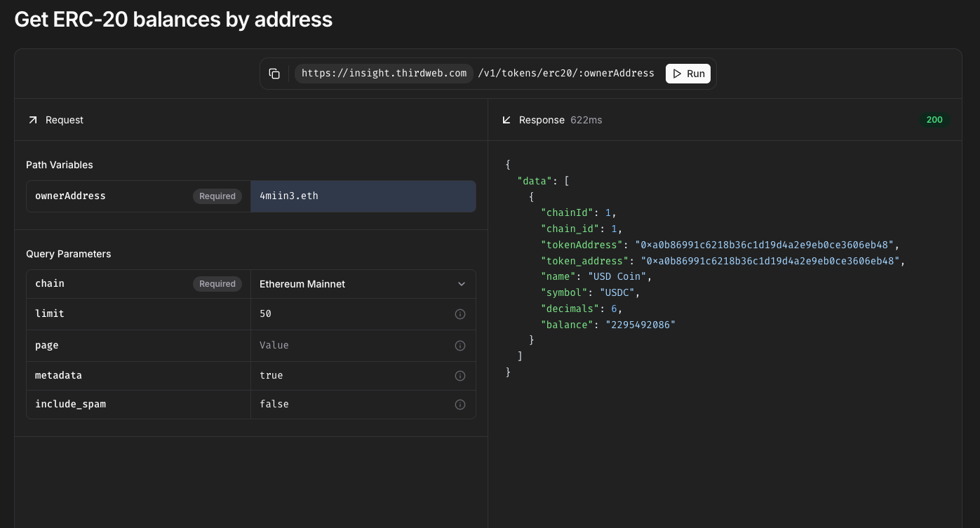Click the info icon in the include_spam row

pos(460,405)
